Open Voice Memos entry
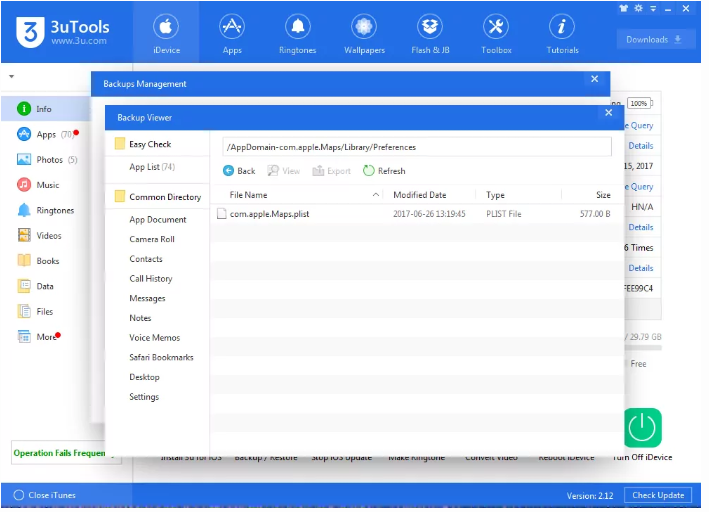709x512 pixels. (x=157, y=338)
